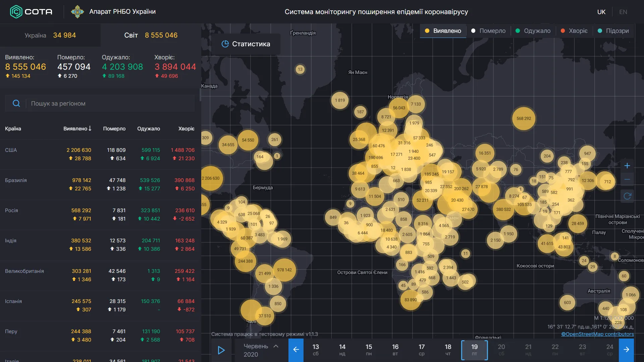Viewport: 644px width, 362px height.
Task: Select date 18 чт on timeline
Action: 448,350
